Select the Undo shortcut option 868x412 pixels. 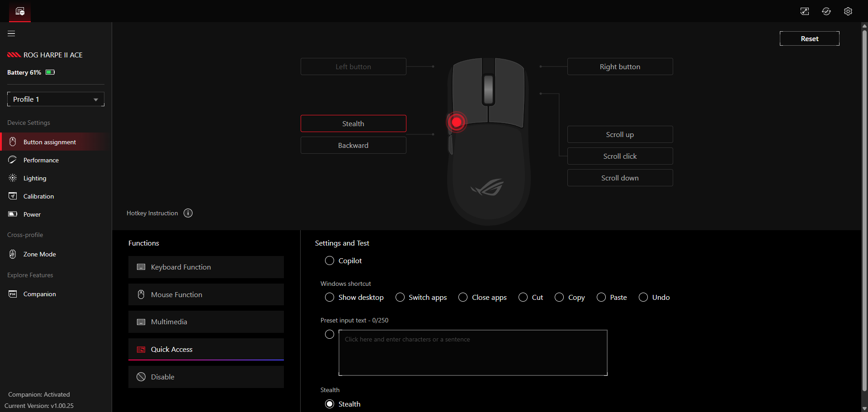(x=643, y=297)
